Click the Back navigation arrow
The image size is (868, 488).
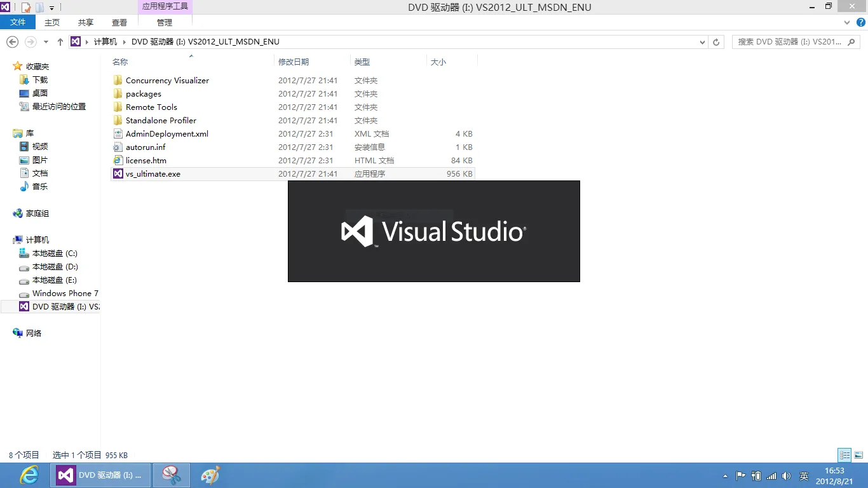click(x=12, y=42)
